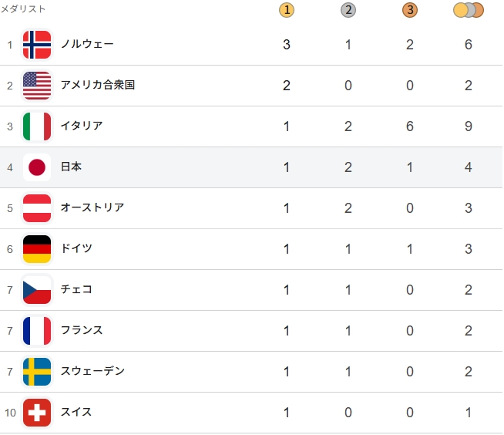Click the Czech Republic flag icon
Viewport: 504px width, 435px height.
click(x=37, y=290)
